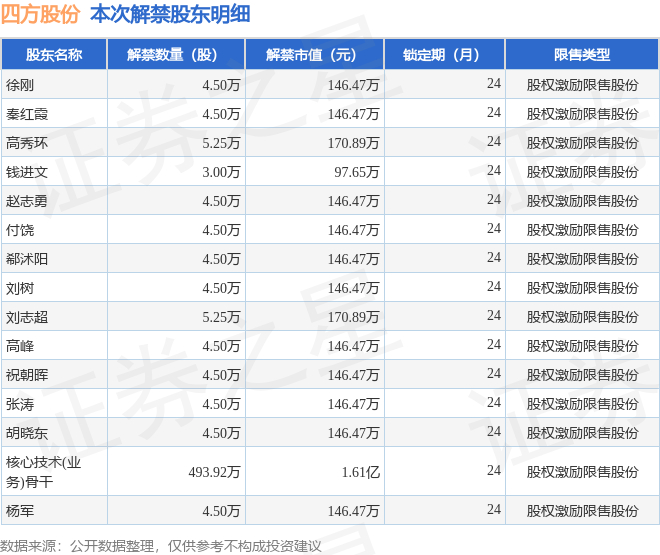Image resolution: width=660 pixels, height=555 pixels.
Task: Click 170.89万 value in 刘志超 row
Action: (x=354, y=317)
